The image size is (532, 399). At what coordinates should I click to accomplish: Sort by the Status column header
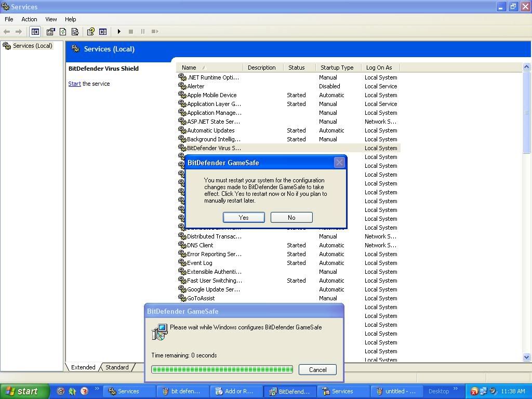point(300,68)
